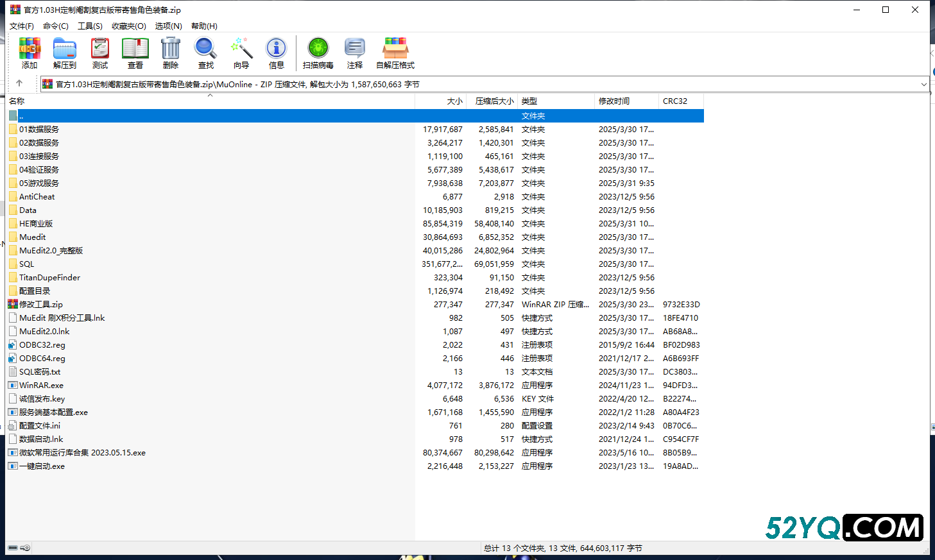Select 微软常用运行库合集 2023.05.15.exe
935x560 pixels.
[x=82, y=452]
